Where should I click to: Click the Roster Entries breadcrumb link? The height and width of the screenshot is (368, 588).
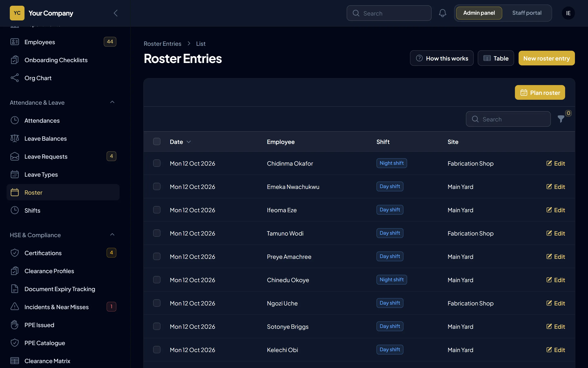[162, 44]
